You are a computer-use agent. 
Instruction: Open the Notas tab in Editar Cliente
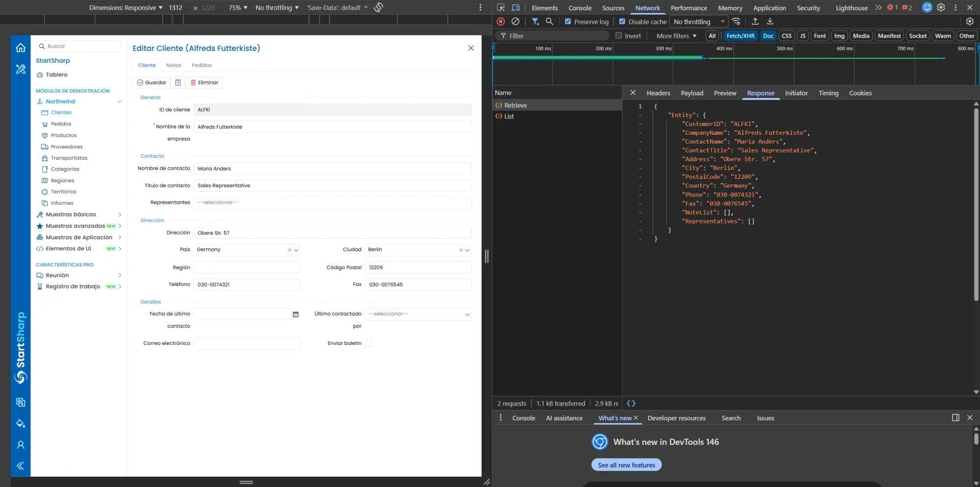(173, 65)
